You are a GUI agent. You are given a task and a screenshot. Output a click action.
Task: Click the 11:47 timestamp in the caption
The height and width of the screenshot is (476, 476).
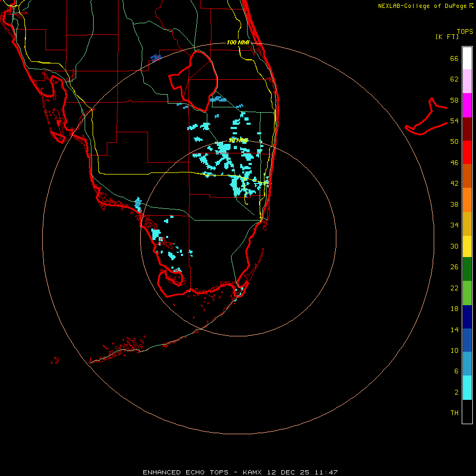pos(326,472)
